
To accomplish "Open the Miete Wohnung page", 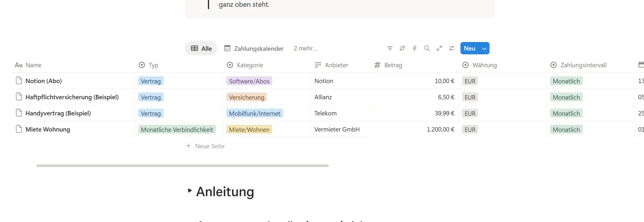I will 48,129.
